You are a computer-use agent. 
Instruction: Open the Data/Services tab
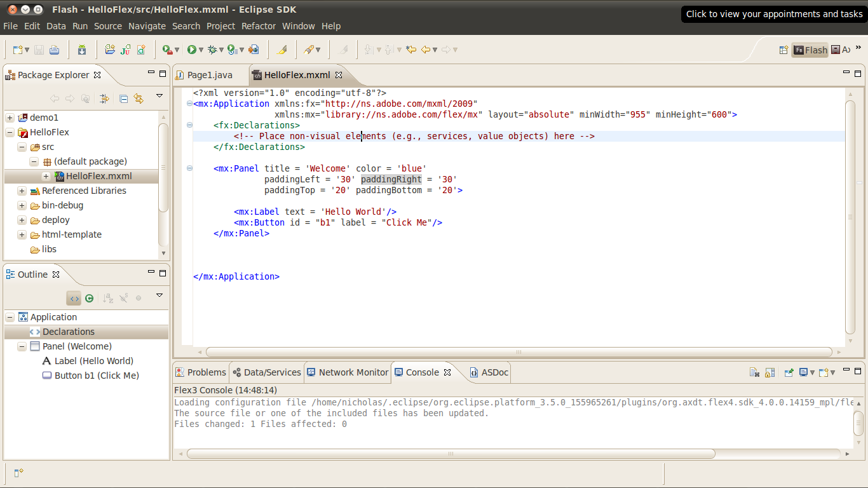pyautogui.click(x=266, y=372)
